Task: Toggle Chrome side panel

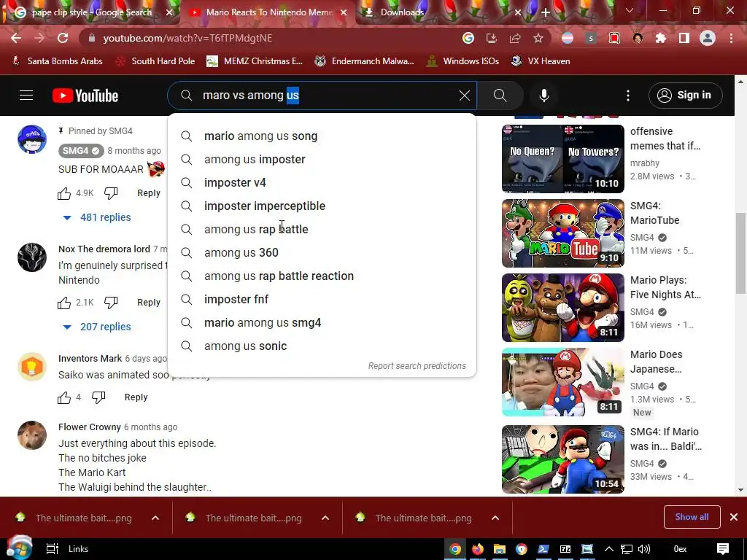Action: click(684, 38)
